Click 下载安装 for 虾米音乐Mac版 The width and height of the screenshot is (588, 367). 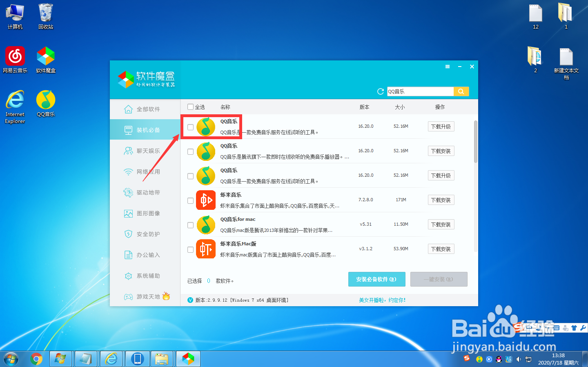coord(441,249)
